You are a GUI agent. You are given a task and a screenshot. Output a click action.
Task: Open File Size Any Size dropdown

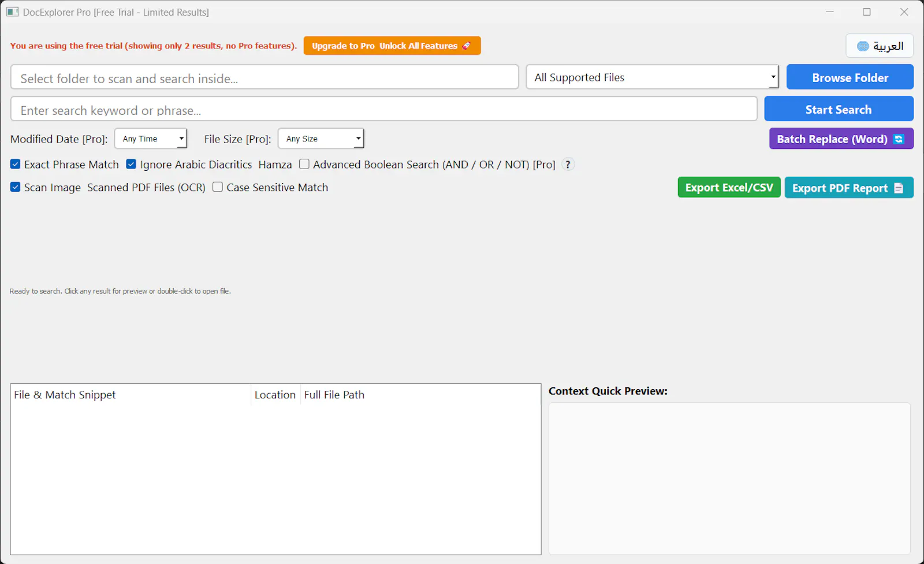click(321, 139)
